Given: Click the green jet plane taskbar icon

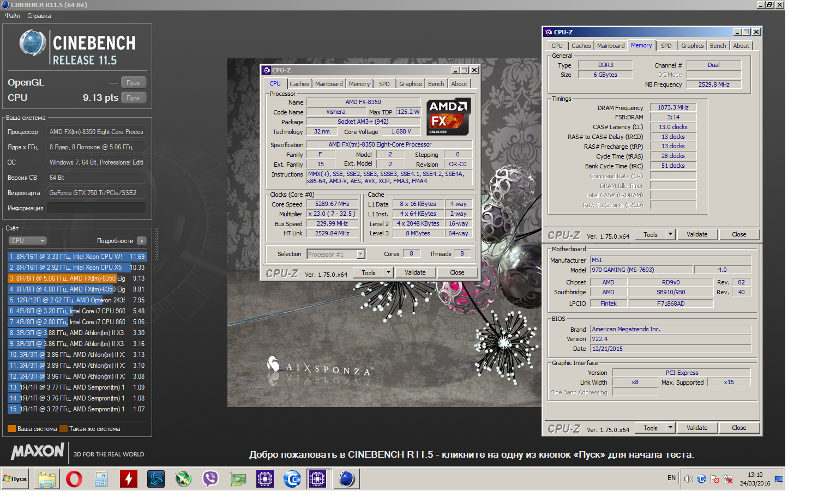Looking at the screenshot, I should [183, 479].
